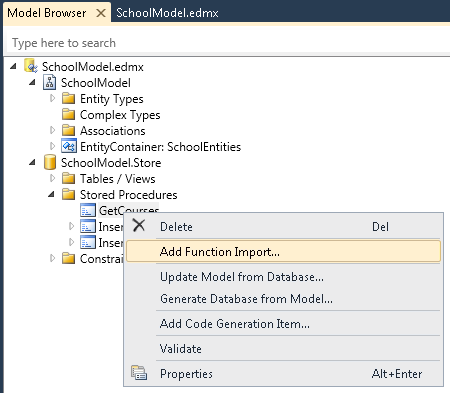Click the SchoolModel conceptual model icon

pos(49,82)
